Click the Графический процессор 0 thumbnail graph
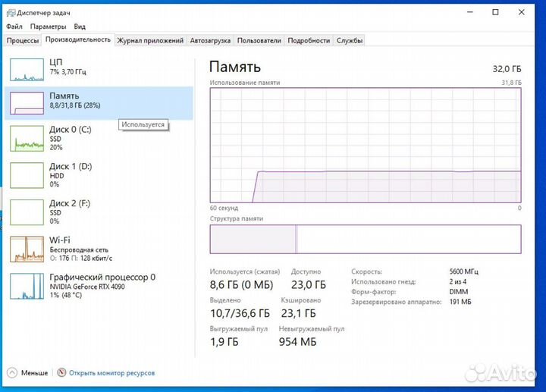Viewport: 546px width, 392px height. (27, 286)
